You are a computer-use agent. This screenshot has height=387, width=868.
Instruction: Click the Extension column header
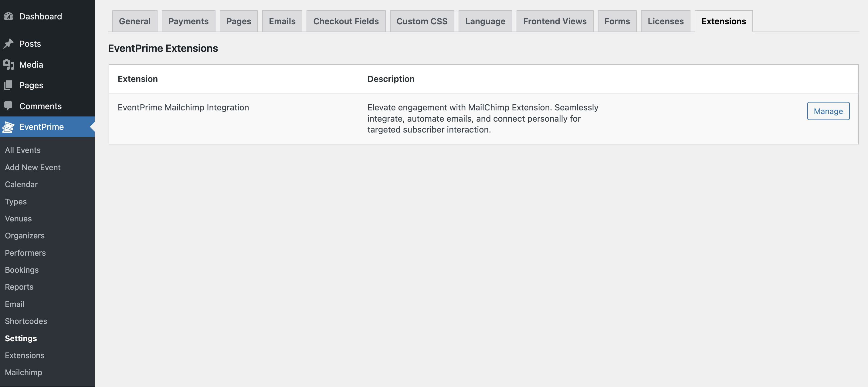point(137,79)
